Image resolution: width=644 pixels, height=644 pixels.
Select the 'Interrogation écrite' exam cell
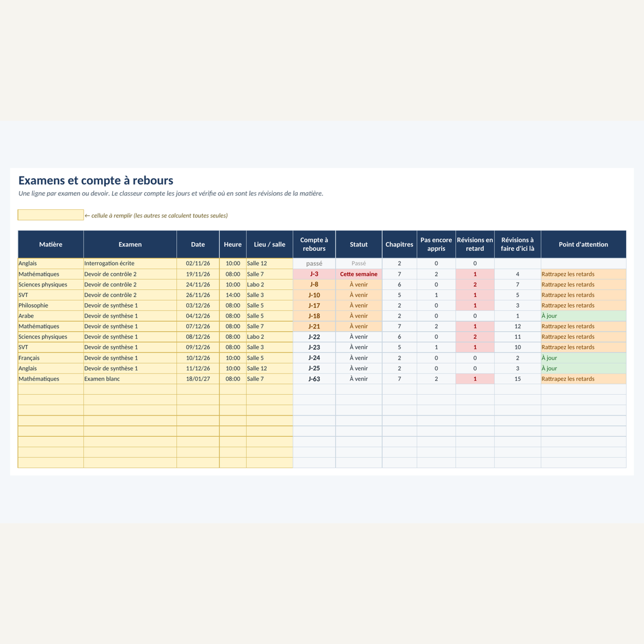(130, 264)
